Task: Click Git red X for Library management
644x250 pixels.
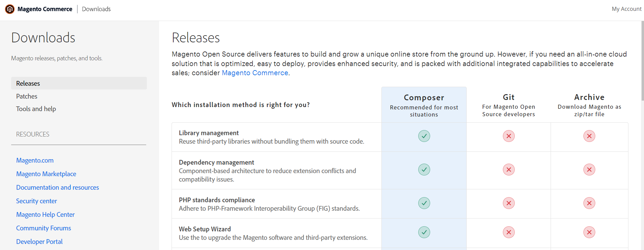Action: 508,136
